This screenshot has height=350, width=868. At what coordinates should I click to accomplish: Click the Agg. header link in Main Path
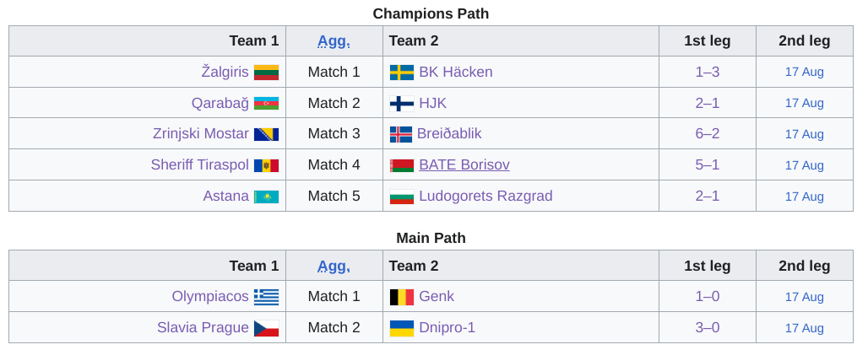point(334,266)
